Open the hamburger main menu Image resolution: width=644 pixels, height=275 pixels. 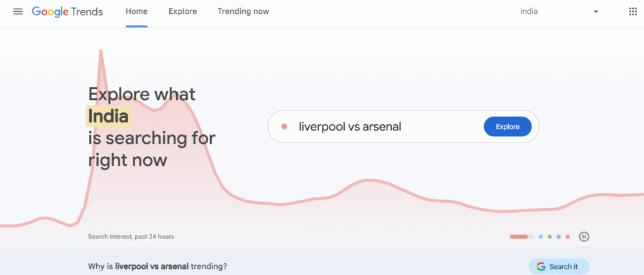(18, 12)
